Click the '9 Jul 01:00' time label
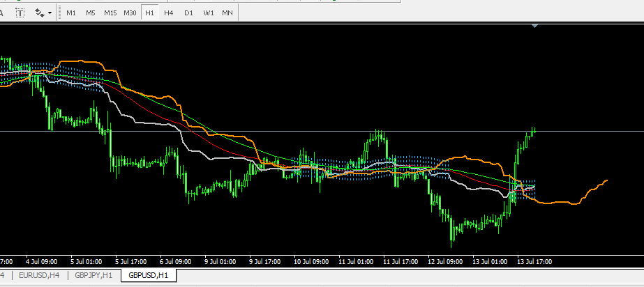The width and height of the screenshot is (644, 287). tap(220, 262)
